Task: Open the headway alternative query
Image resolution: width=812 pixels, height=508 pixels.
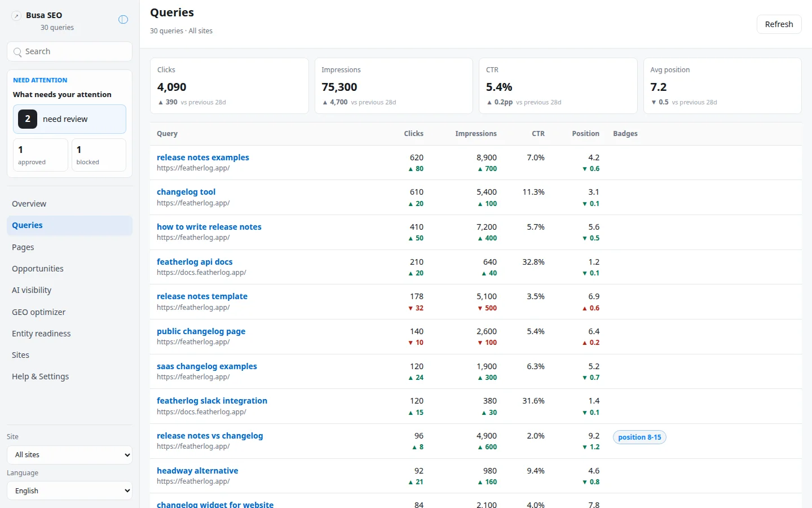Action: click(x=197, y=471)
